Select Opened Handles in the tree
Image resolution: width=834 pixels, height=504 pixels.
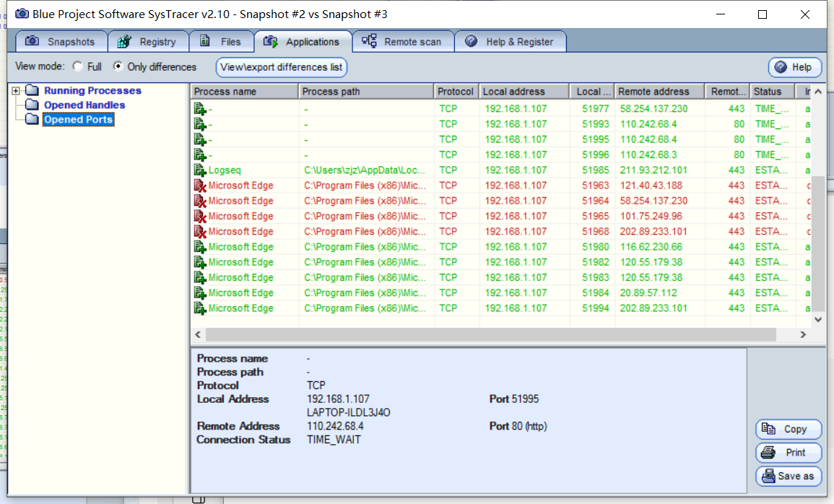[84, 105]
